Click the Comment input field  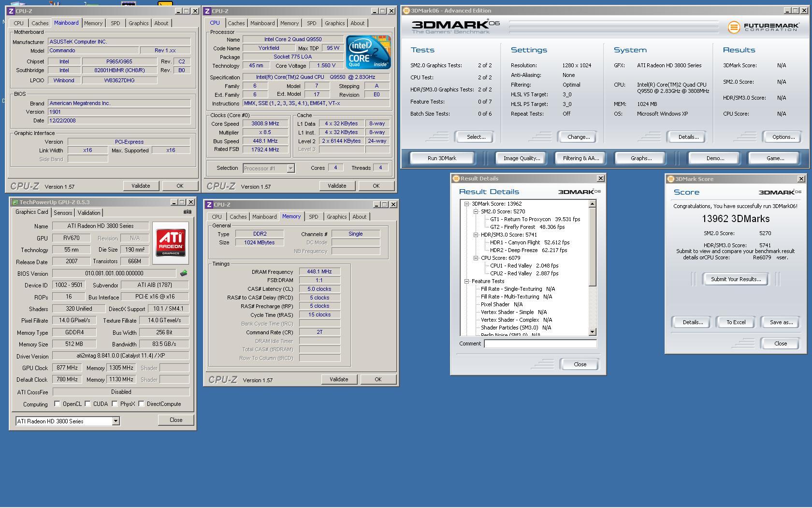(x=540, y=344)
